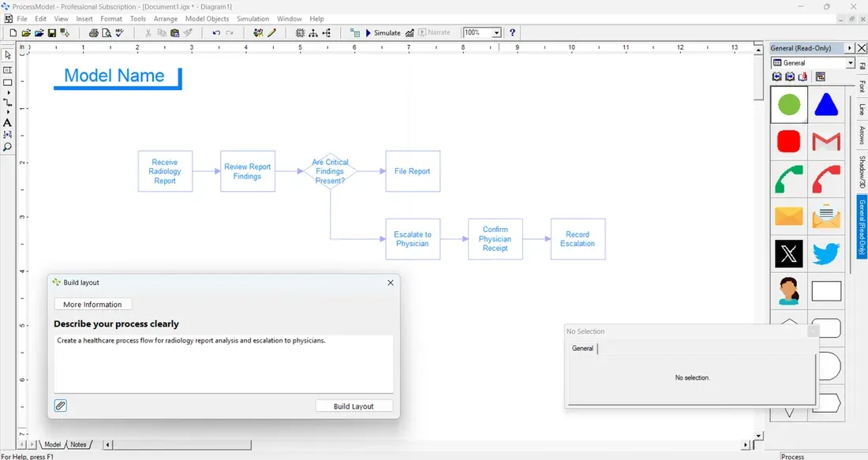Click the hierarchy tree layout icon
The image size is (868, 460).
click(x=313, y=32)
